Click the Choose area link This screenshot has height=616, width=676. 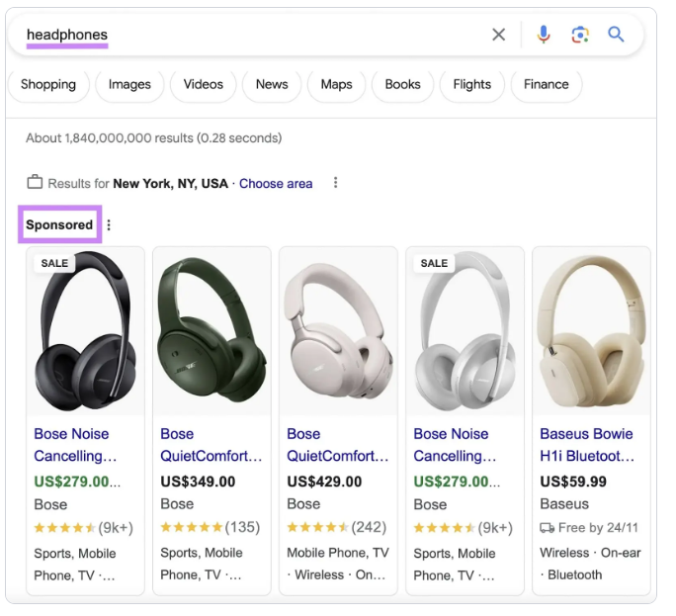(x=276, y=184)
